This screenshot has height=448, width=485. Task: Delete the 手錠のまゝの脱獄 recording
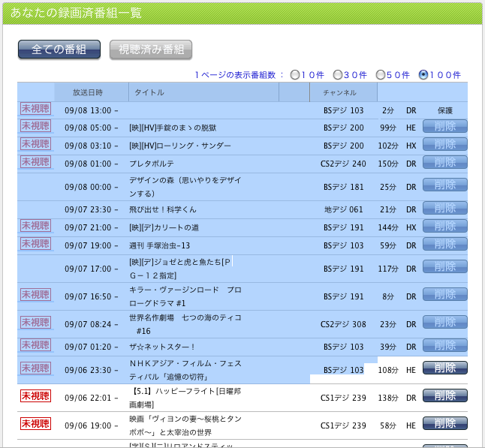pyautogui.click(x=444, y=126)
